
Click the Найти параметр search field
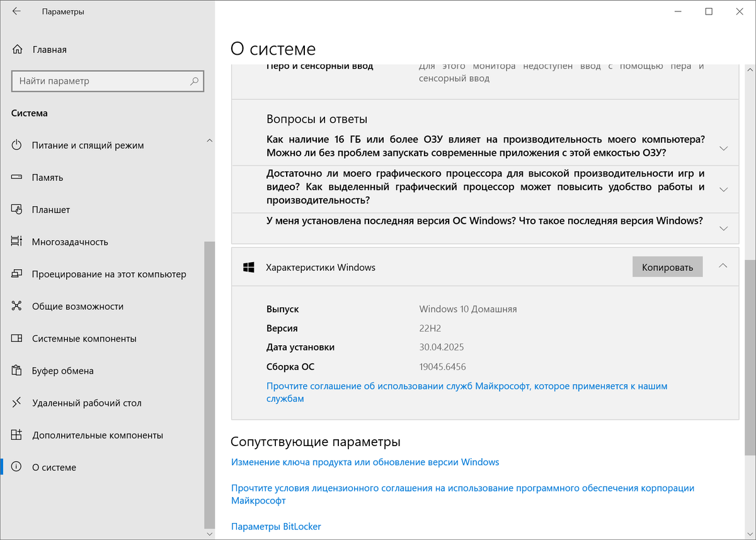[x=107, y=81]
